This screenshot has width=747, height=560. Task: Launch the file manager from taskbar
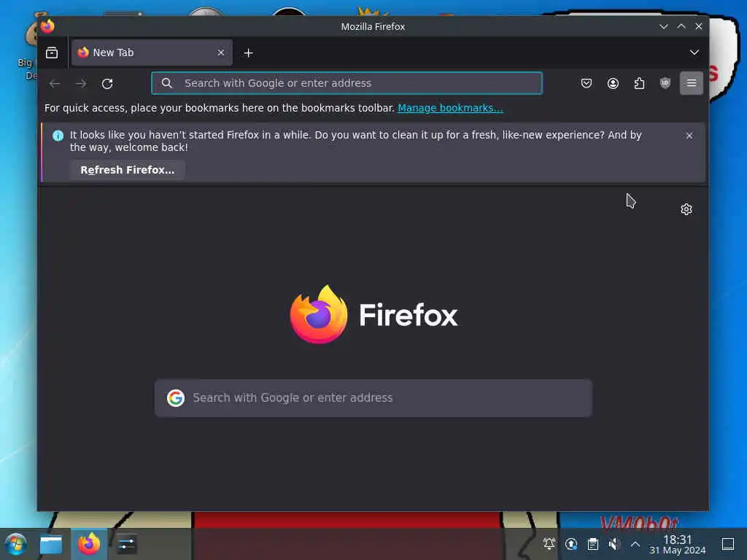(x=51, y=544)
